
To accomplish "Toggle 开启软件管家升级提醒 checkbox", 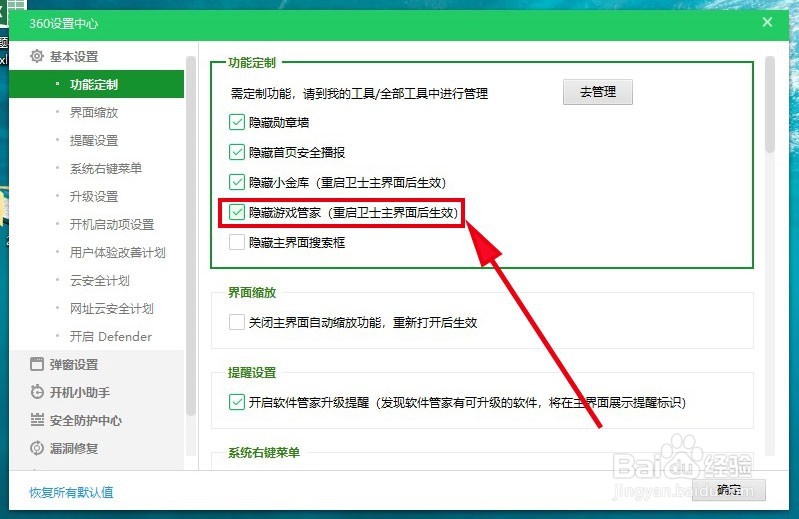I will (236, 402).
